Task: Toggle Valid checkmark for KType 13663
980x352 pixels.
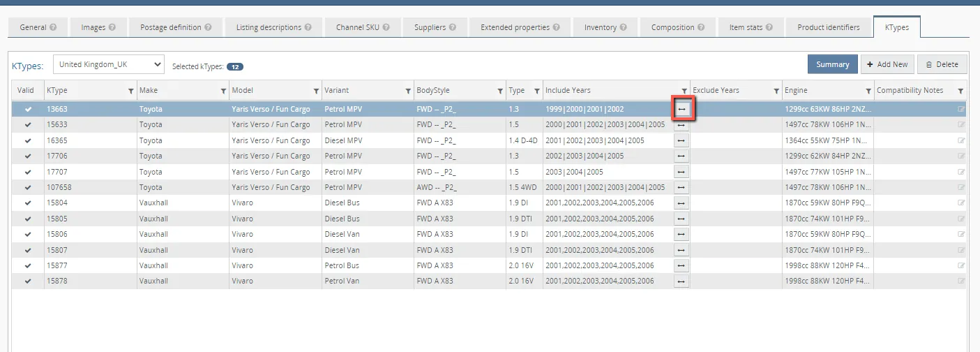Action: [28, 109]
